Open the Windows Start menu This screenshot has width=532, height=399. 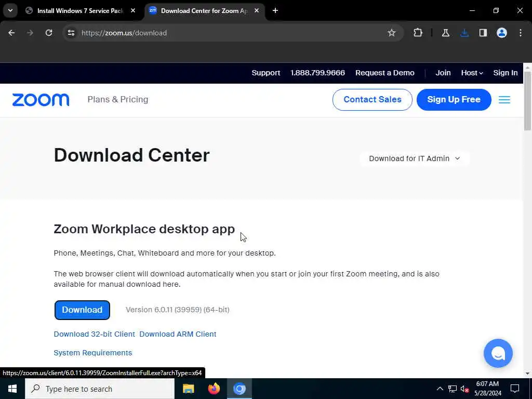(12, 389)
